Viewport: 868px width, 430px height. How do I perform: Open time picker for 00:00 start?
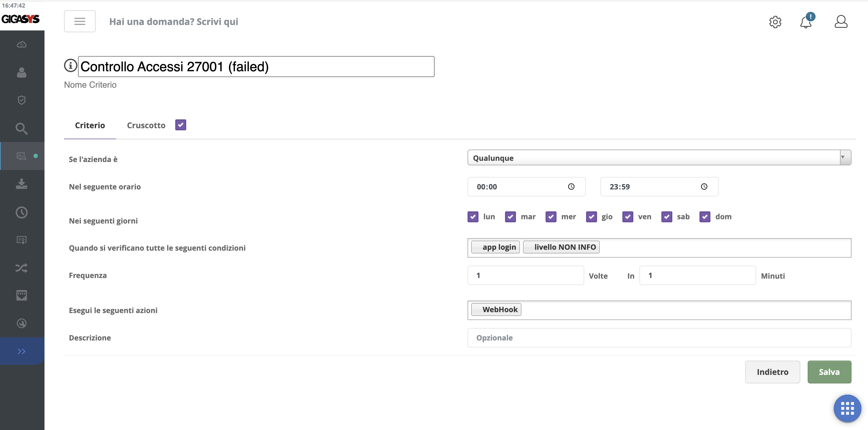(x=571, y=187)
